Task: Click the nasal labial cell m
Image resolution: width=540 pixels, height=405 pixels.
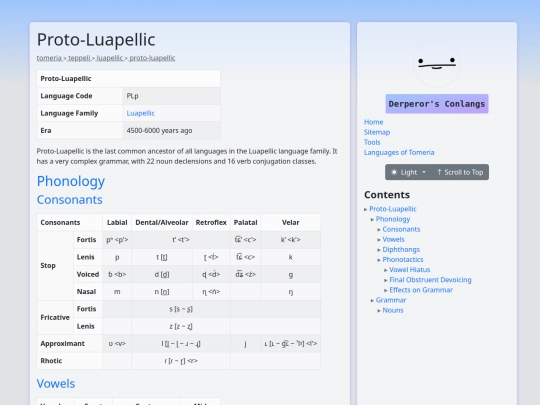Action: point(117,292)
